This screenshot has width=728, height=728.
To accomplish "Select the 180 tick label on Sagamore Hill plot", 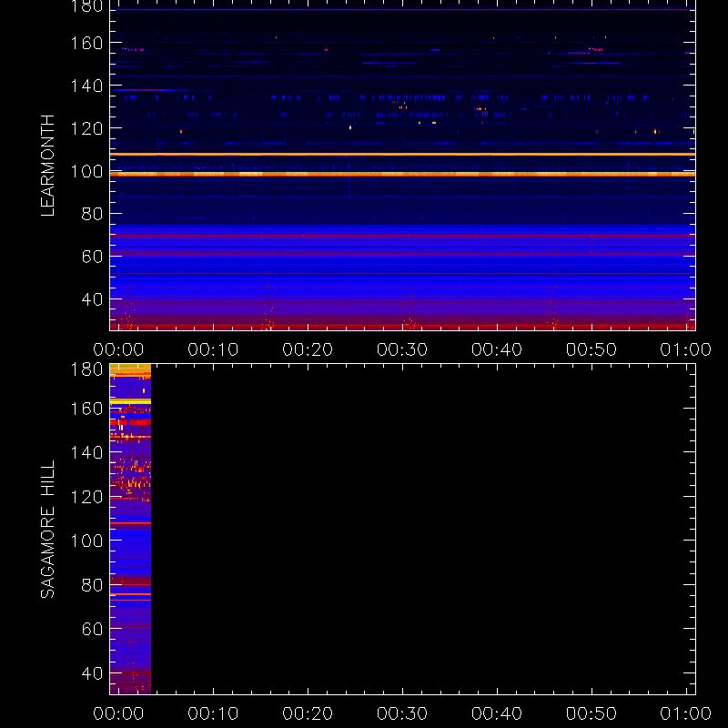I will tap(86, 369).
